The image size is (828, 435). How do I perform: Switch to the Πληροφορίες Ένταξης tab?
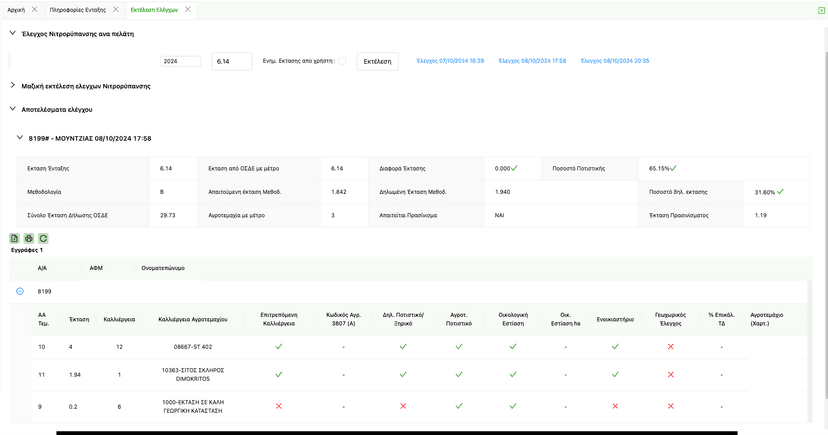78,10
